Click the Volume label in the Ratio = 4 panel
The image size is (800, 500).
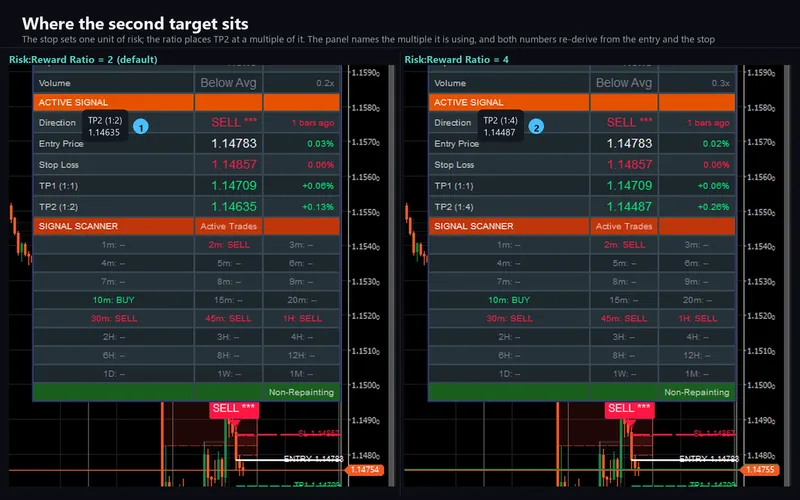point(450,83)
